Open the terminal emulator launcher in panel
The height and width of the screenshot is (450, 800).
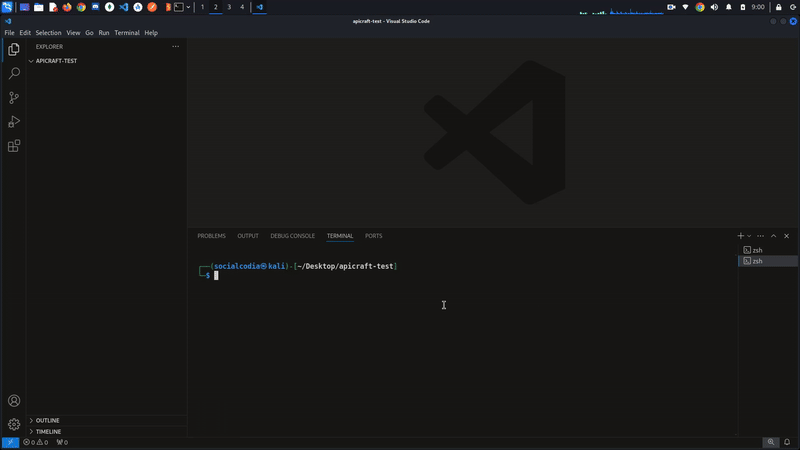[179, 7]
